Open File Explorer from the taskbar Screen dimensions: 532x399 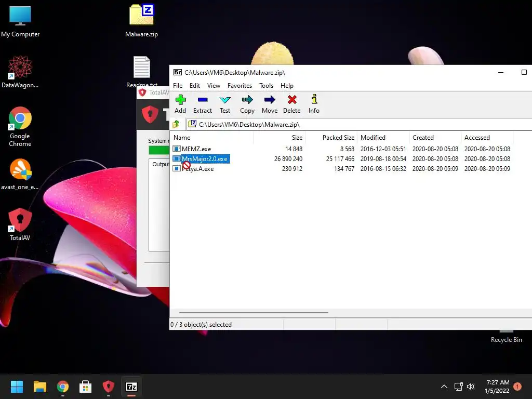39,387
